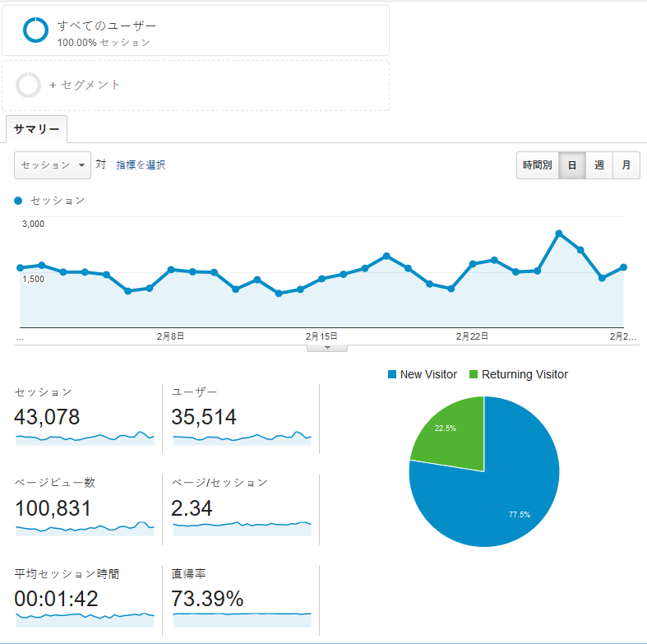The image size is (647, 644).
Task: Click the 2月22日 date axis label
Action: [x=472, y=336]
